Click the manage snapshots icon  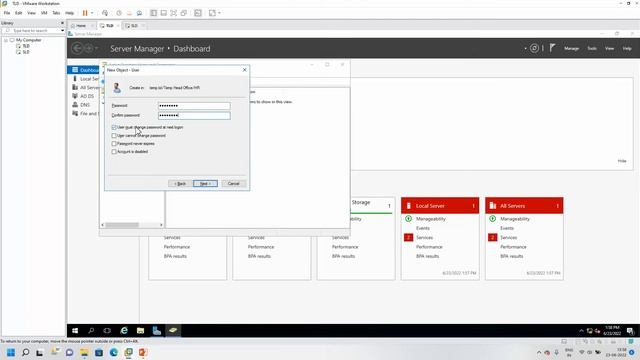pyautogui.click(x=139, y=13)
